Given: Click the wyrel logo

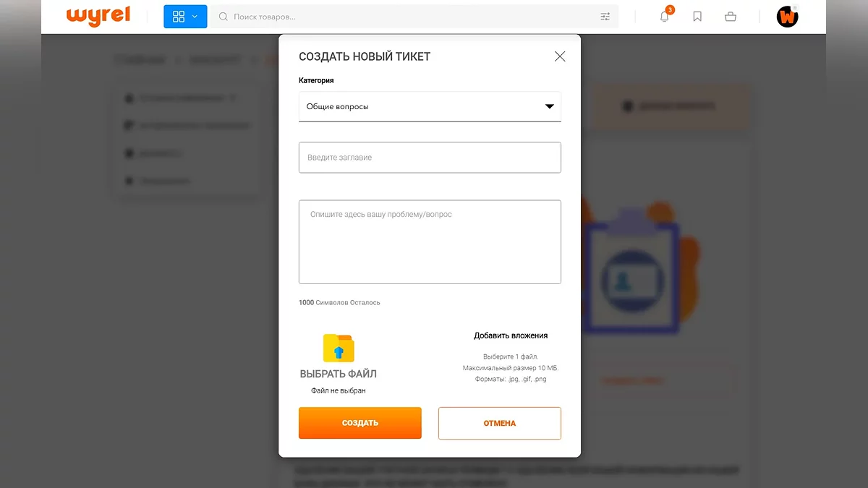Looking at the screenshot, I should click(x=98, y=16).
